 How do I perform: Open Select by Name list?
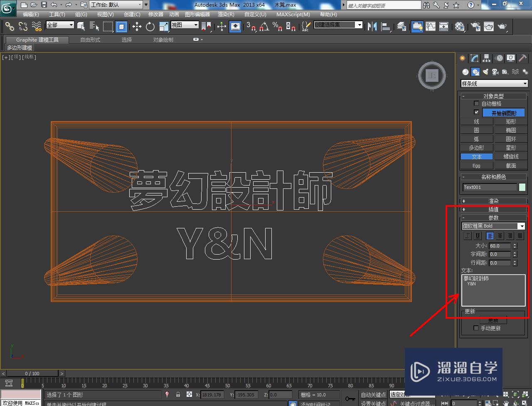coord(94,27)
